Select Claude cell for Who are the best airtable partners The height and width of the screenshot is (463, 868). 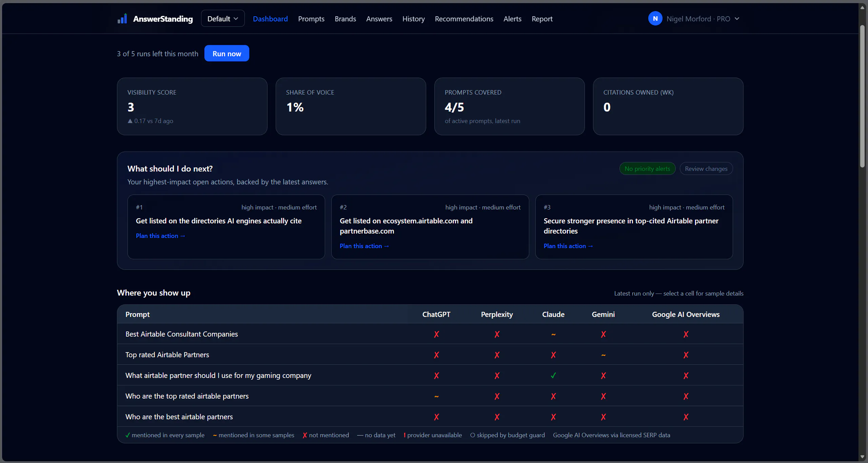click(x=553, y=417)
